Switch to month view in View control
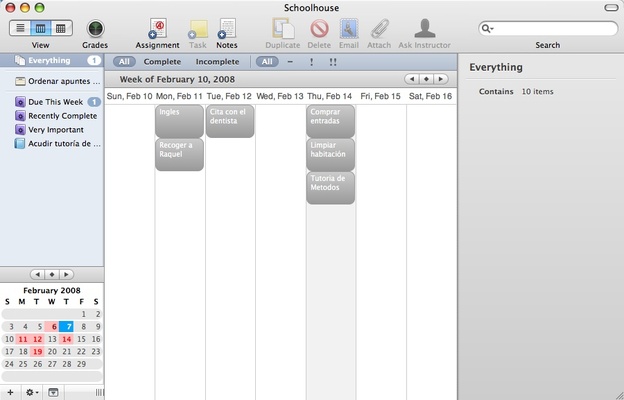This screenshot has height=400, width=624. coord(61,28)
